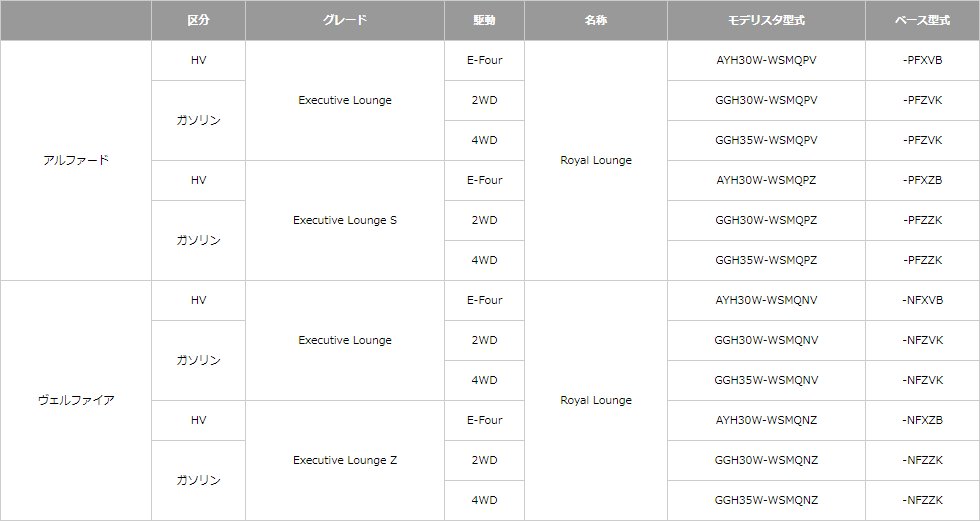Click the GGH35W-WSMQNZ model code
Image resolution: width=980 pixels, height=521 pixels.
766,500
